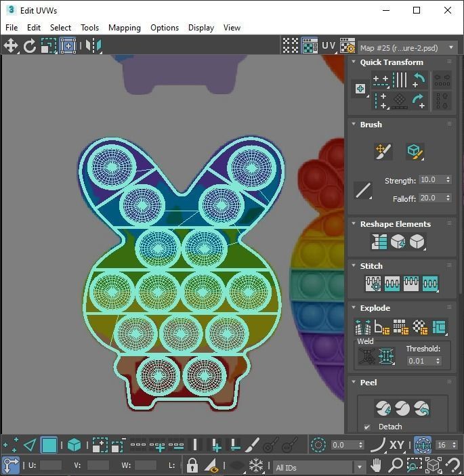This screenshot has height=476, width=464.
Task: Click Relax Until Flat icon
Action: pos(398,242)
